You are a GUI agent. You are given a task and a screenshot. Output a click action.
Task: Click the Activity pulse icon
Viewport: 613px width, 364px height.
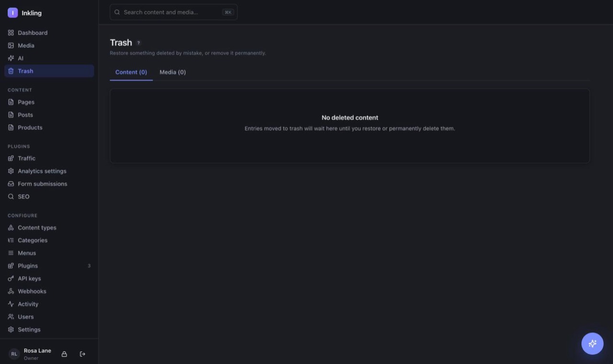[x=11, y=304]
